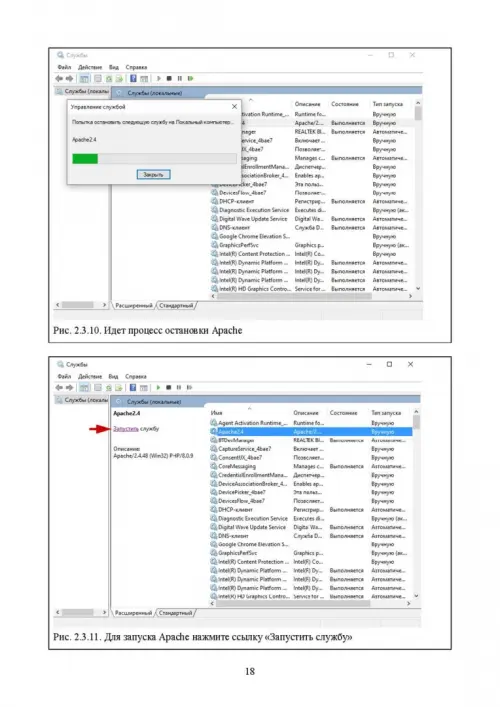The height and width of the screenshot is (707, 500).
Task: Click the green stop-progress bar in the Управление службой dialog
Action: pos(85,158)
